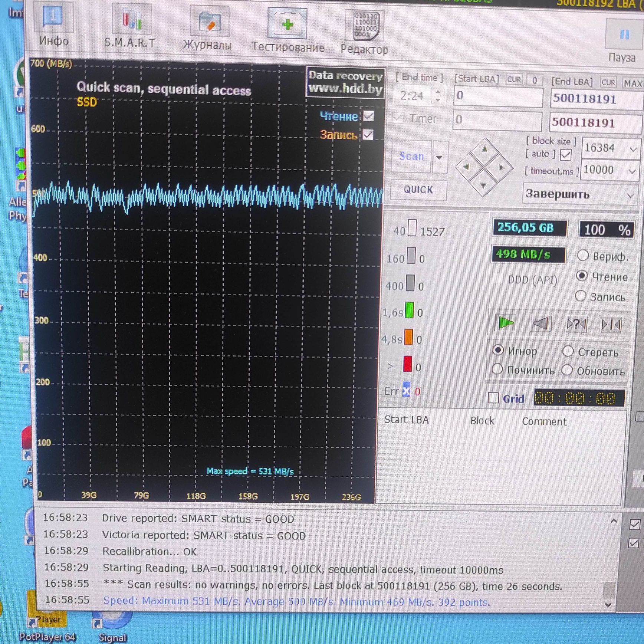644x644 pixels.
Task: Click the Start LBA input field
Action: point(498,96)
